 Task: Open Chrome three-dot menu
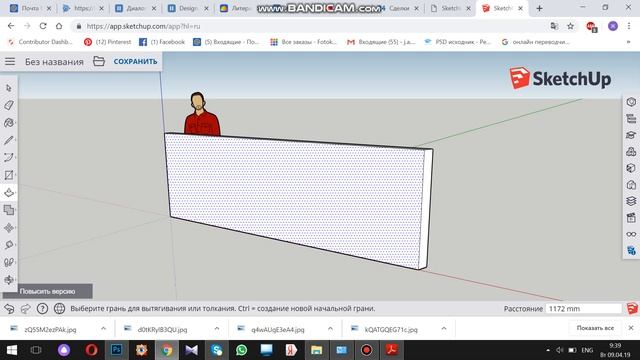[x=629, y=26]
